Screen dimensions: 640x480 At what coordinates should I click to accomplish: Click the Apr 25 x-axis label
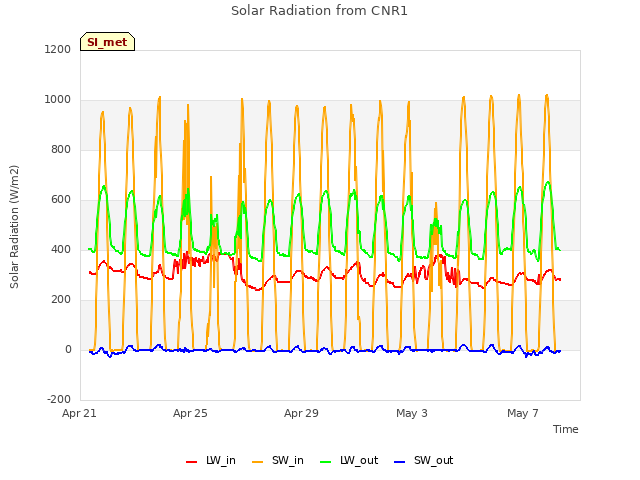pyautogui.click(x=190, y=413)
